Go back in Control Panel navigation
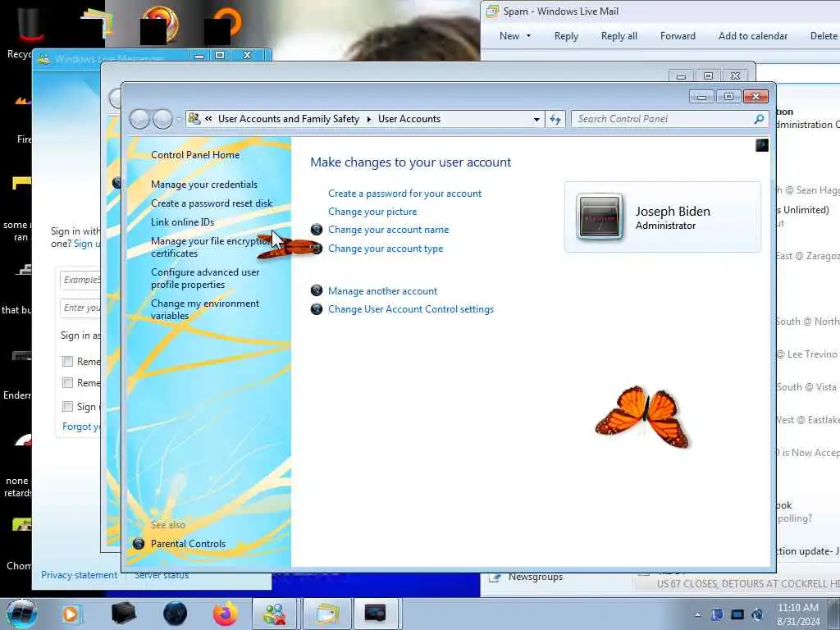Image resolution: width=840 pixels, height=630 pixels. tap(139, 119)
